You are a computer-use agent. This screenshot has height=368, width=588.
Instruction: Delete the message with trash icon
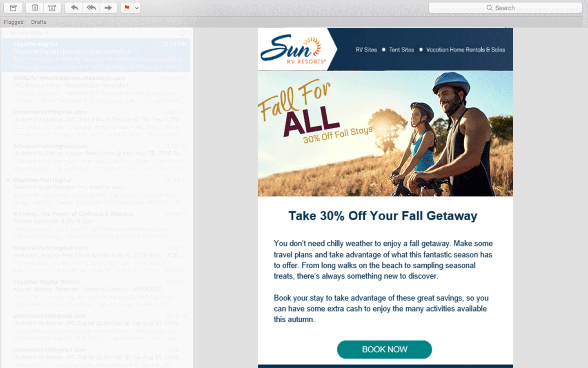[35, 8]
